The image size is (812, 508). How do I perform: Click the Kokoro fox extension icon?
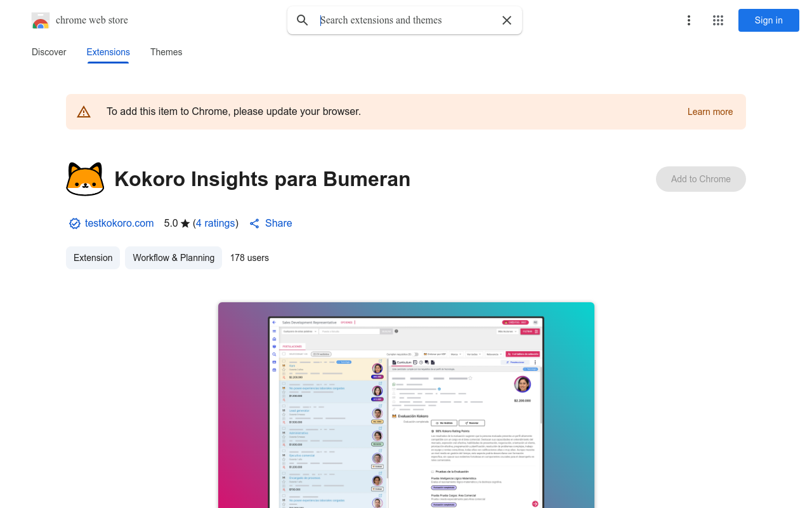(85, 179)
